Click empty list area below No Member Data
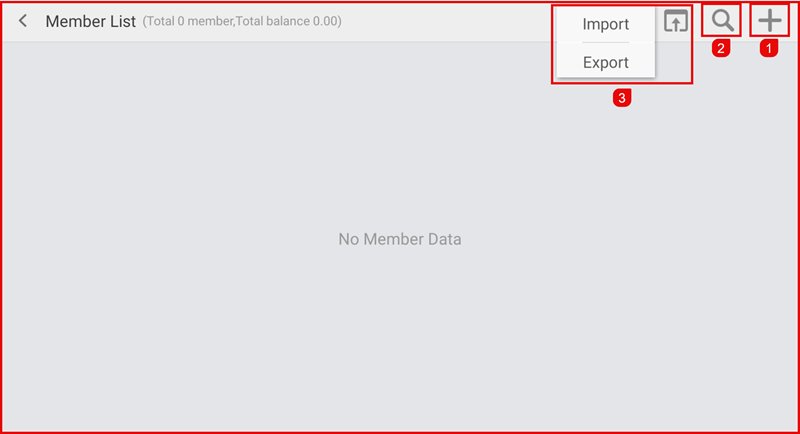This screenshot has width=800, height=434. click(x=400, y=340)
